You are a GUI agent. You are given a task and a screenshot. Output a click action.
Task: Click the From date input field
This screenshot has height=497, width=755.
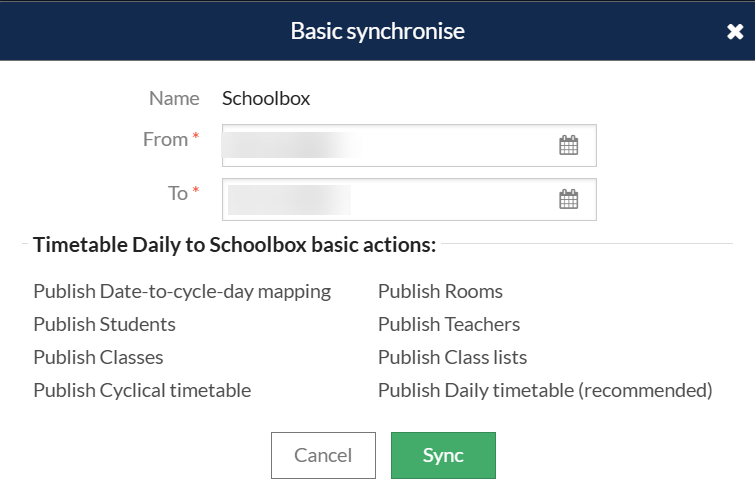409,145
